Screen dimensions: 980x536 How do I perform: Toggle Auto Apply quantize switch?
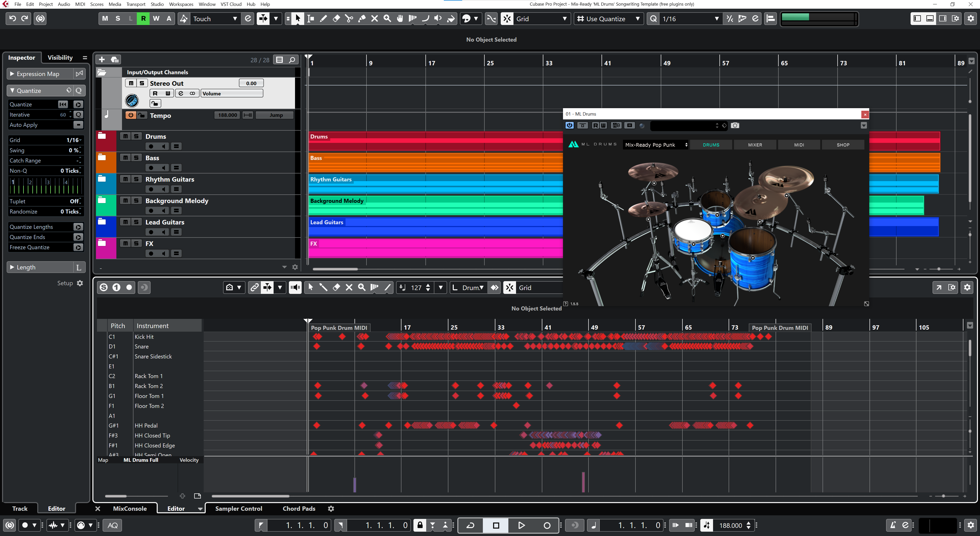coord(78,125)
